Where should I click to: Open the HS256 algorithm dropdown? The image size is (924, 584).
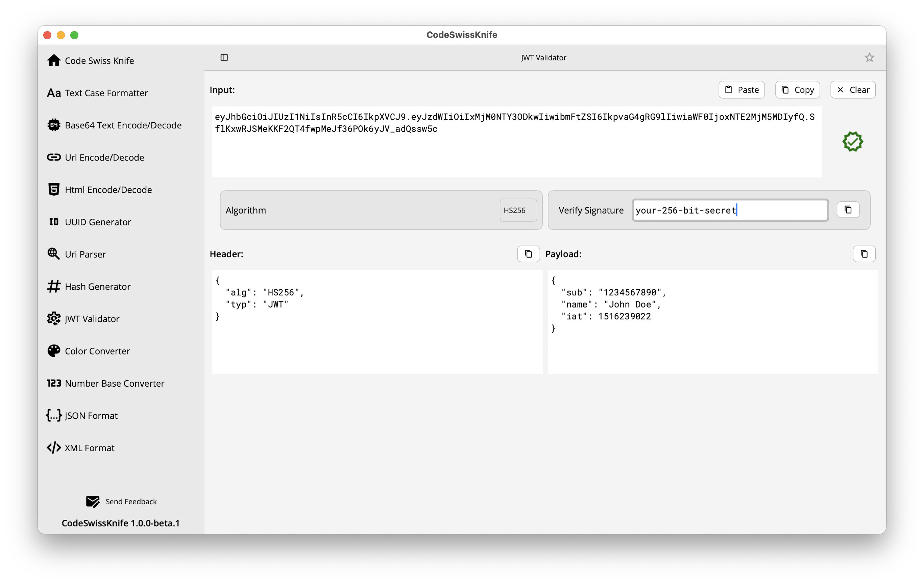tap(518, 210)
